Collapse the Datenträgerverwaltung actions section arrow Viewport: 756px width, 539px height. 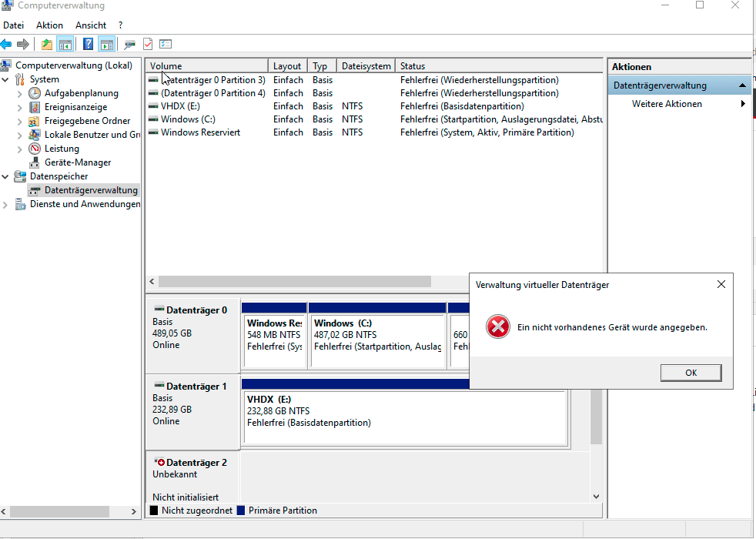point(742,85)
